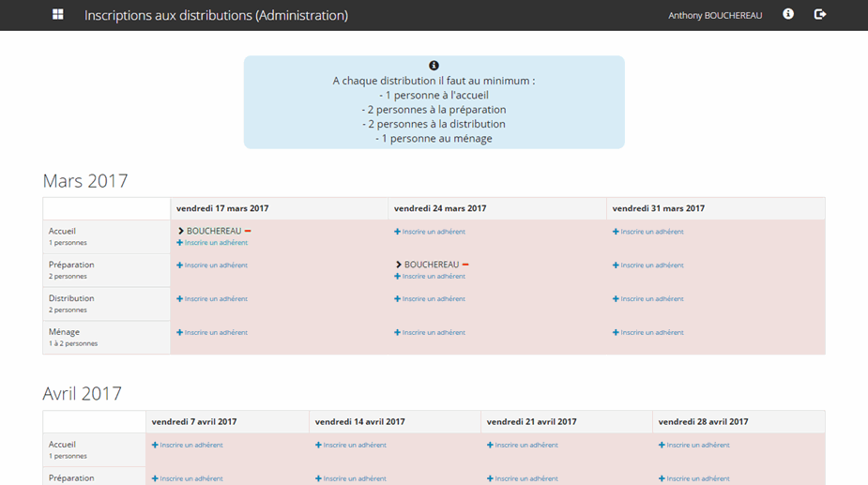868x485 pixels.
Task: Inscrire un adhérent for Accueil 31 mars
Action: tap(651, 232)
